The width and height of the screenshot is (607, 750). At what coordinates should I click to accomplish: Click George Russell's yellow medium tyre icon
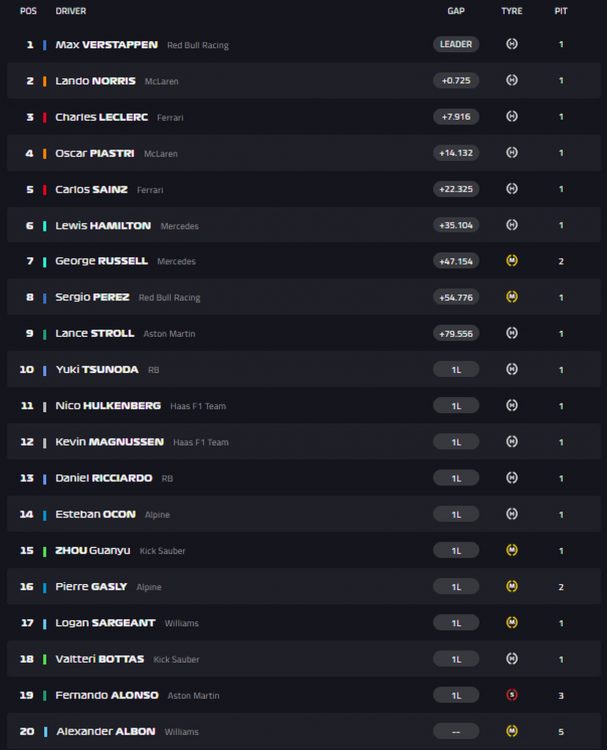click(512, 261)
